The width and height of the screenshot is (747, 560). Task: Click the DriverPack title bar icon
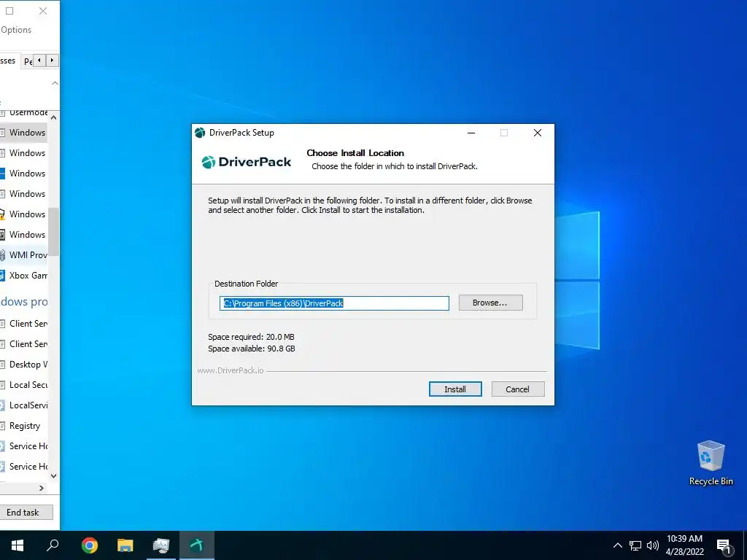coord(200,133)
